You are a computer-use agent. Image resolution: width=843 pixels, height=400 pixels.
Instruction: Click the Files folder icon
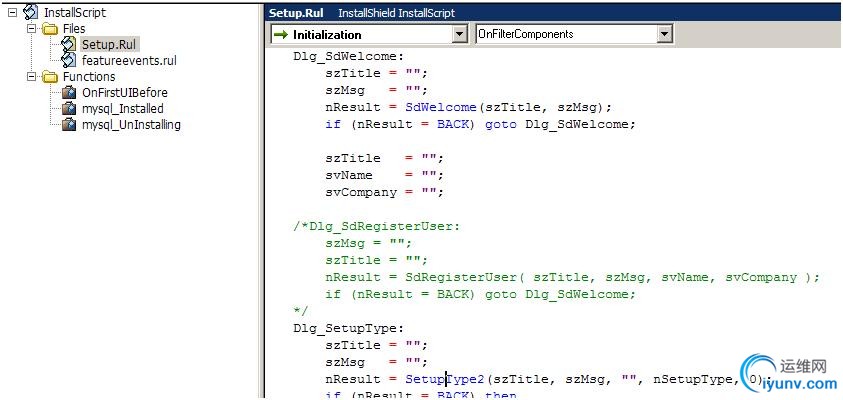point(50,28)
